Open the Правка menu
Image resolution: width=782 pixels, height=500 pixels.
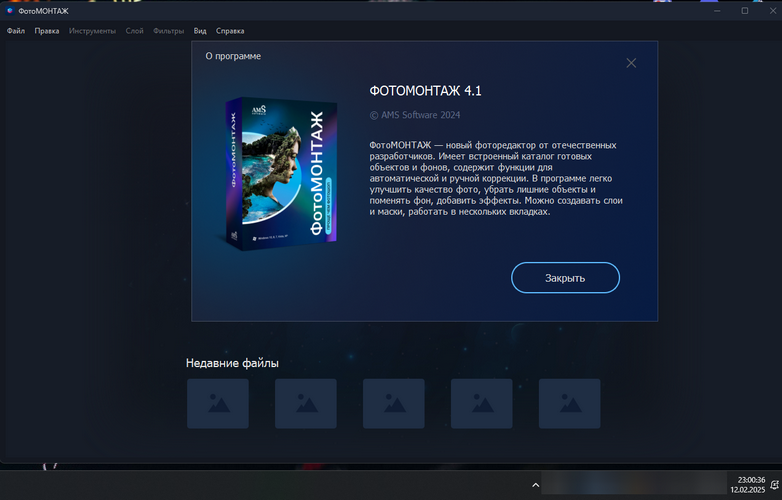(47, 31)
